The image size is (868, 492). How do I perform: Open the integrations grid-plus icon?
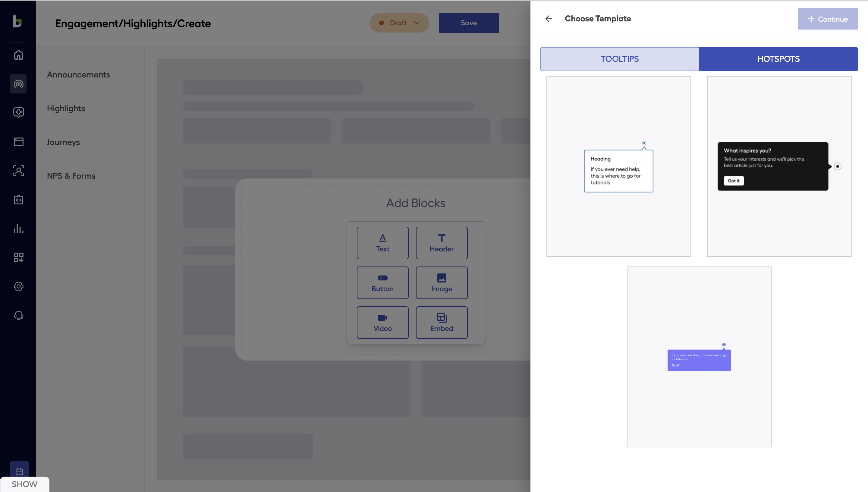(x=19, y=257)
